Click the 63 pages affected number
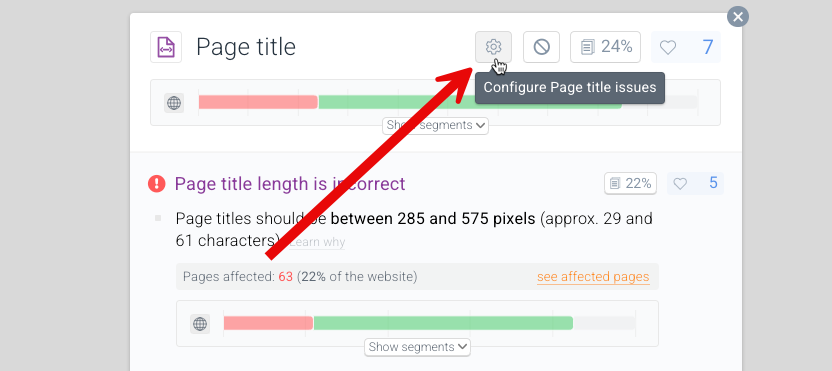Viewport: 832px width, 371px height. [x=285, y=277]
